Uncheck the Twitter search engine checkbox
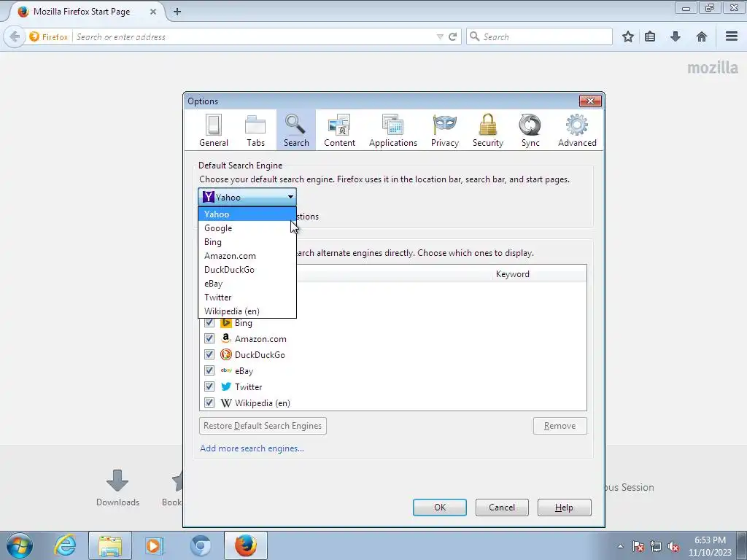The height and width of the screenshot is (560, 747). 209,386
